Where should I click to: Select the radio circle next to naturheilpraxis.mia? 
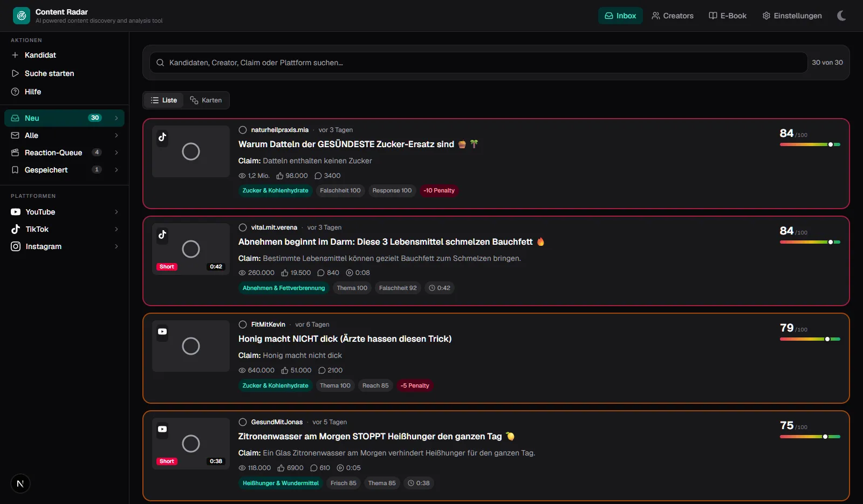[243, 130]
